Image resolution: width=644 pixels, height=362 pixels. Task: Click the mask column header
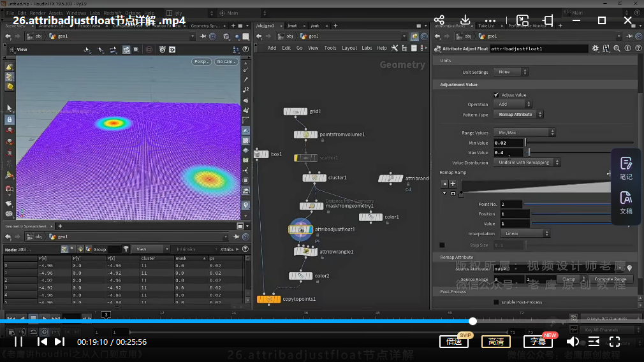click(181, 258)
